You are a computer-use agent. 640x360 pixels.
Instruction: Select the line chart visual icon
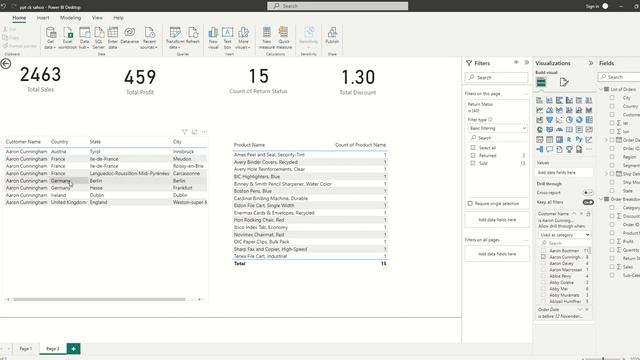click(540, 110)
